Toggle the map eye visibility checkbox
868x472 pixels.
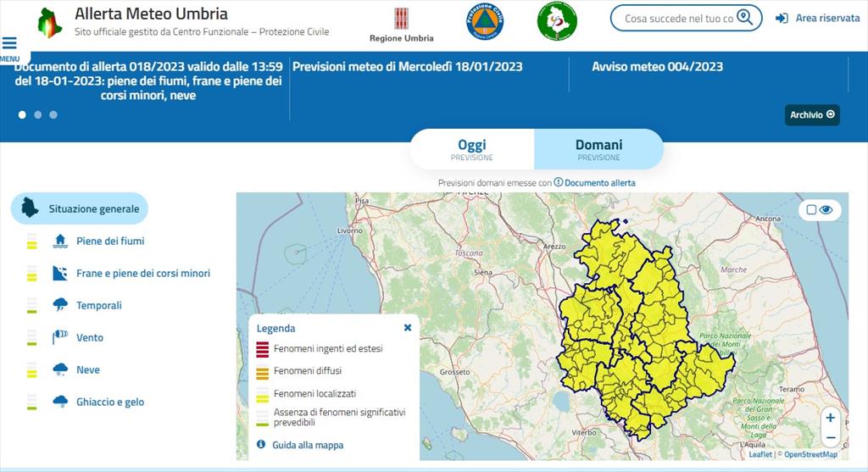[x=811, y=210]
